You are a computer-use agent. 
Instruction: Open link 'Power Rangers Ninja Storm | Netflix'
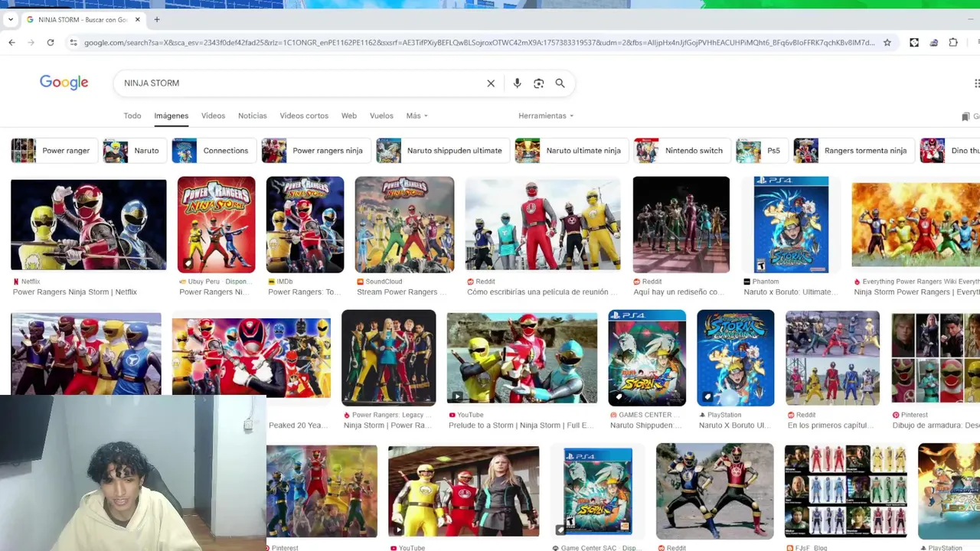point(75,292)
